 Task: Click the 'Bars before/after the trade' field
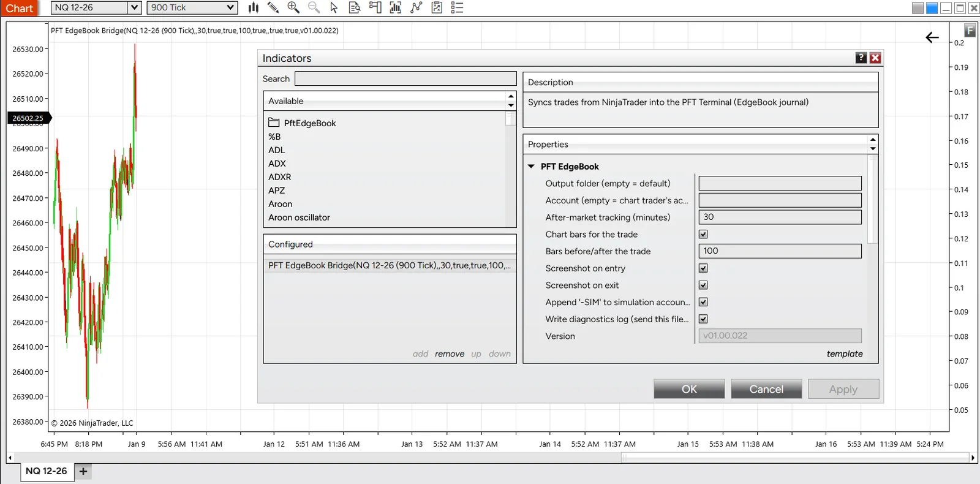(x=780, y=251)
